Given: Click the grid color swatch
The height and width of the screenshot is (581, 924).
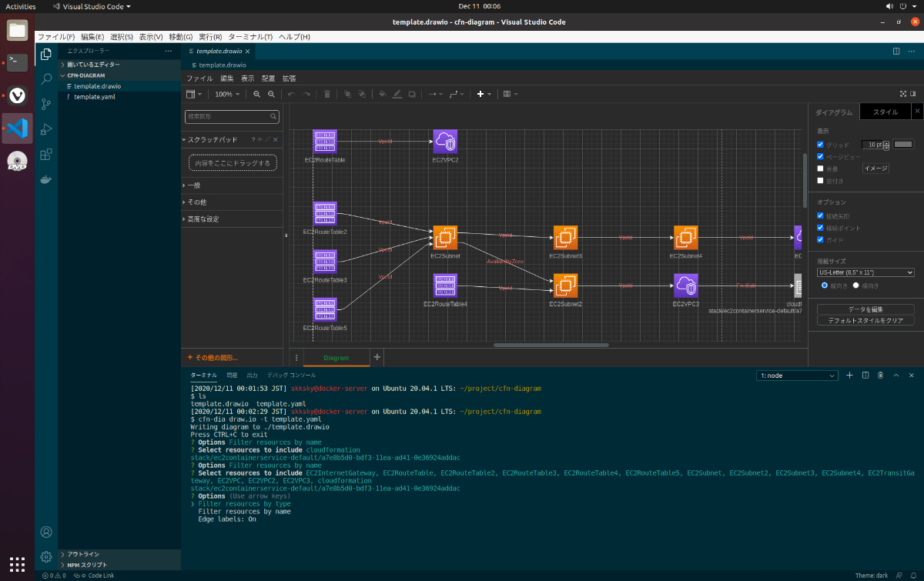Looking at the screenshot, I should click(x=903, y=144).
